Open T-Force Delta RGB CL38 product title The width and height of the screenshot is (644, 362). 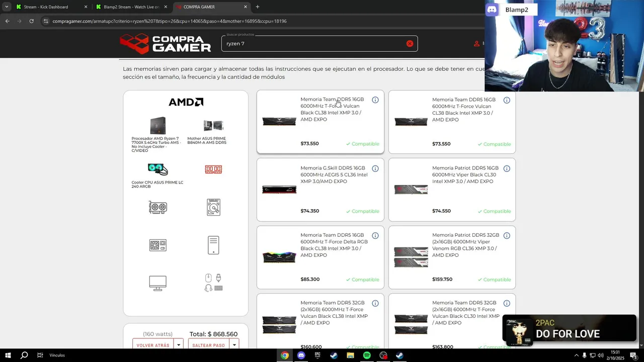click(x=334, y=245)
